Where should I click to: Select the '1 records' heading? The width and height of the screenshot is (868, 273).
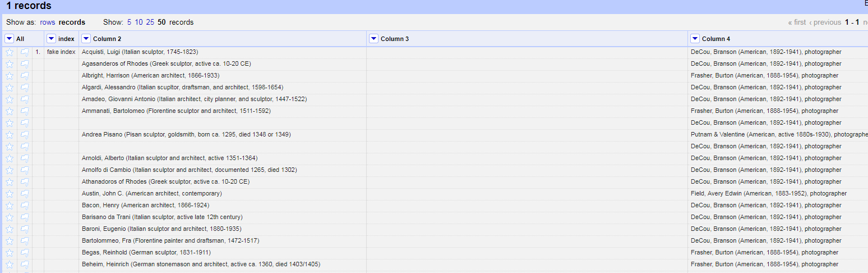[29, 6]
